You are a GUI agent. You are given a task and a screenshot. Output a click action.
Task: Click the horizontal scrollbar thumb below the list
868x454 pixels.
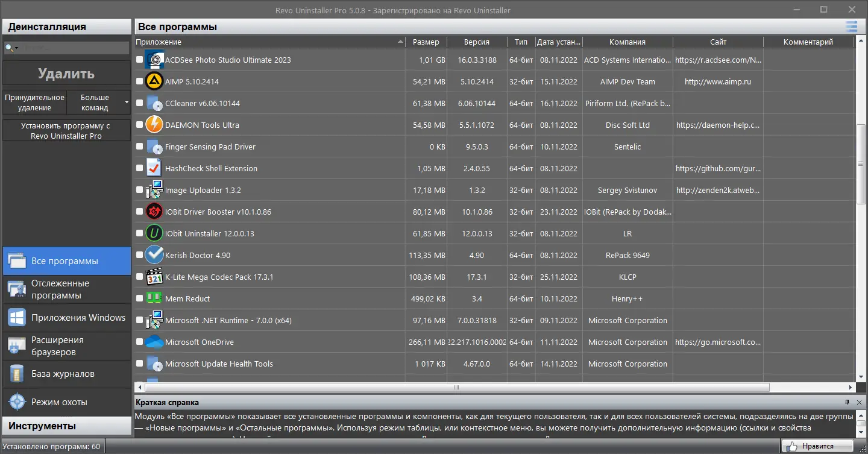coord(457,388)
